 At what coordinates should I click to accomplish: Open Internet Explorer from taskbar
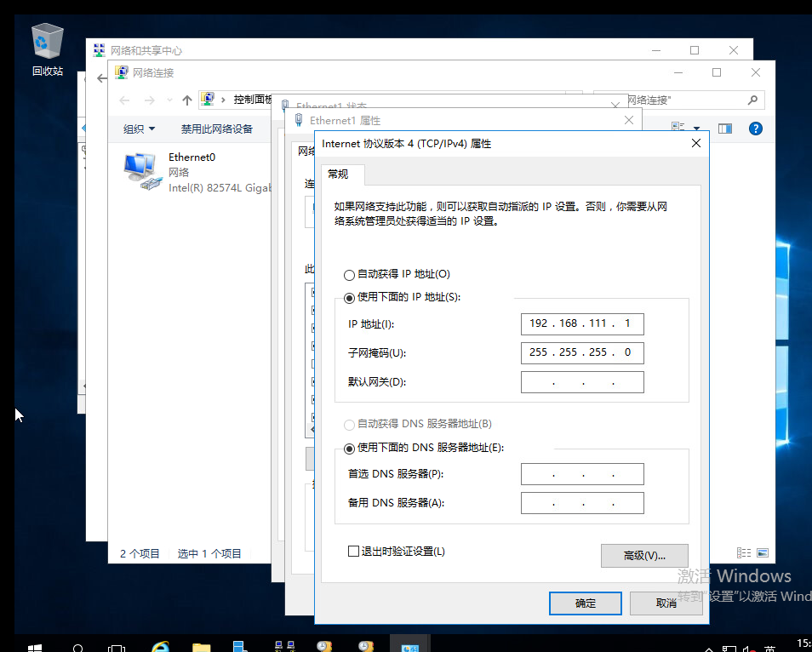point(160,648)
